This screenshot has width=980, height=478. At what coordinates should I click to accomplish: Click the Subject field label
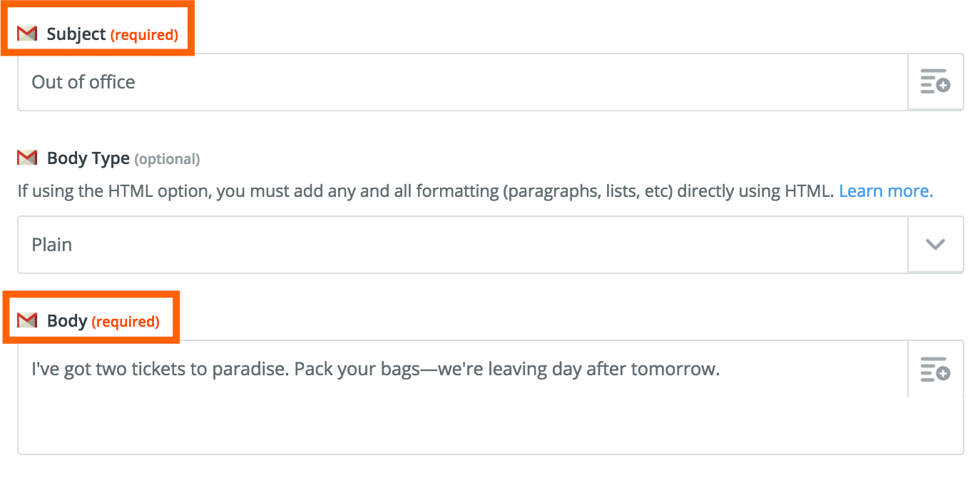click(x=76, y=34)
